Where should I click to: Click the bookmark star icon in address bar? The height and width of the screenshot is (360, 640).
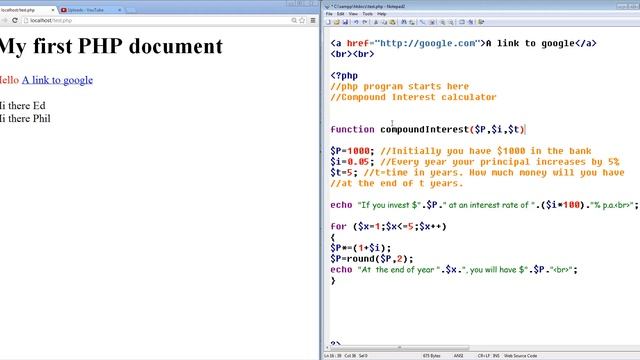pyautogui.click(x=302, y=20)
